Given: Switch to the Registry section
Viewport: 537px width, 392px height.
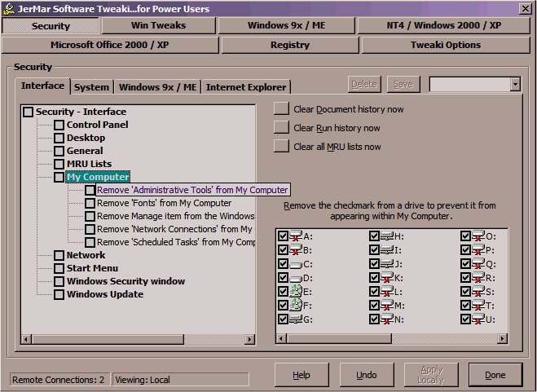Looking at the screenshot, I should pyautogui.click(x=290, y=45).
